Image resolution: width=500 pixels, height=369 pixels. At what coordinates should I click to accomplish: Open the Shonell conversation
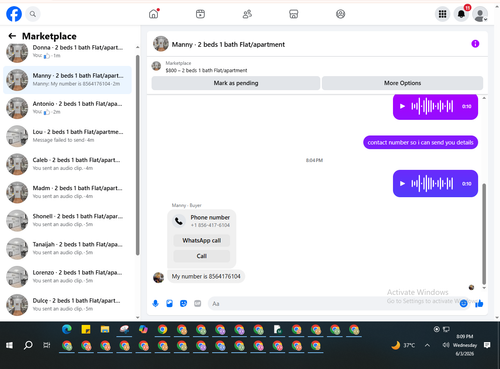click(67, 220)
